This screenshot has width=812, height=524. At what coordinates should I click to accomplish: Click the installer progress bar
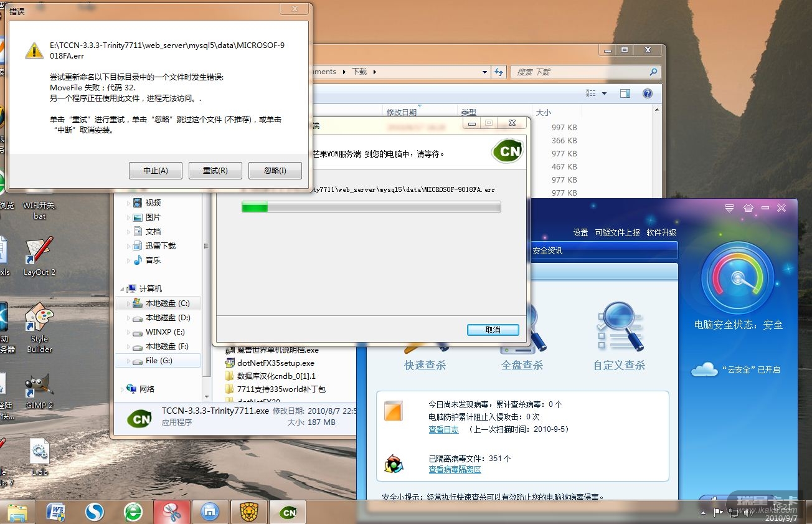point(371,207)
